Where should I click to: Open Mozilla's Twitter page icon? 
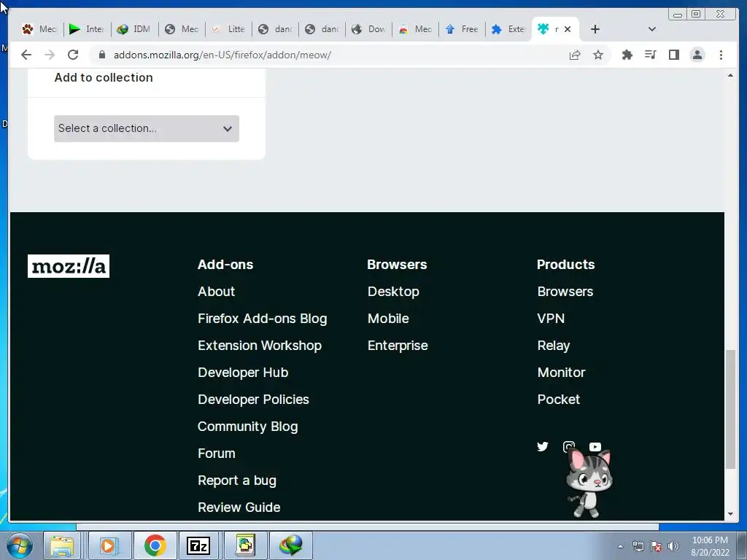[x=543, y=447]
